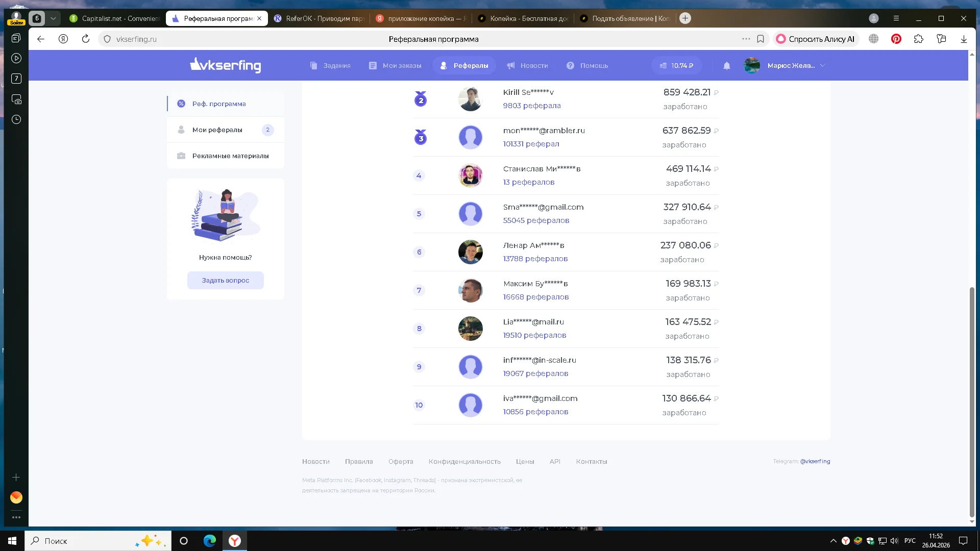
Task: Open the screenshot tool sidebar icon
Action: 16,99
